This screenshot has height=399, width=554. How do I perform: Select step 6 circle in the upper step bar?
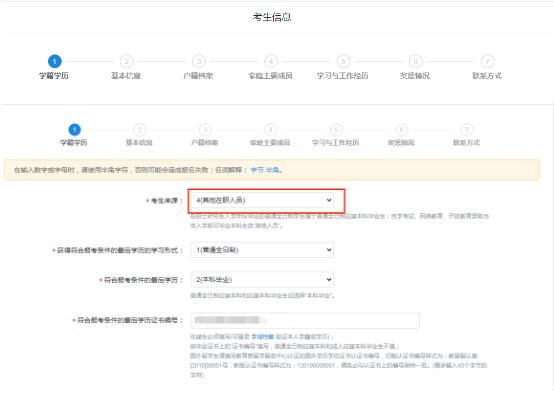click(416, 61)
